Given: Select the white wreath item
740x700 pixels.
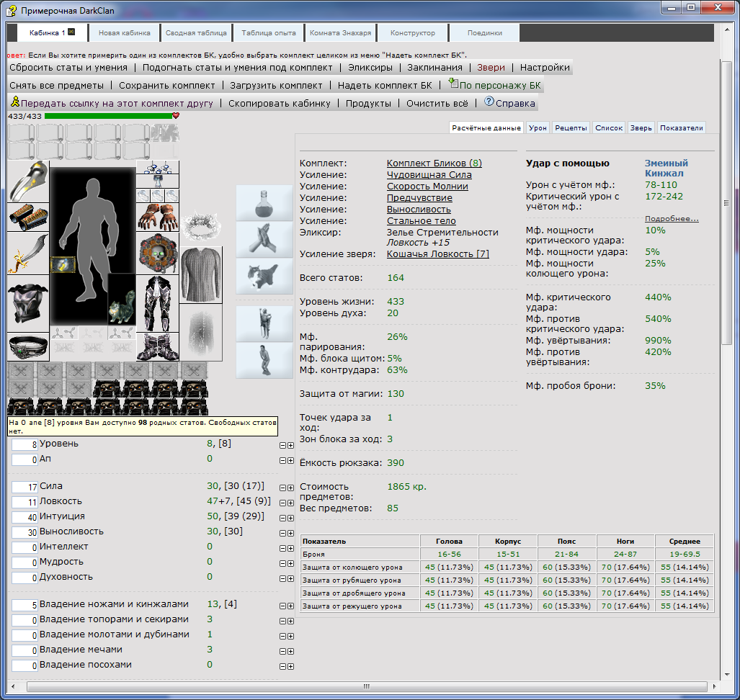Looking at the screenshot, I should point(200,225).
